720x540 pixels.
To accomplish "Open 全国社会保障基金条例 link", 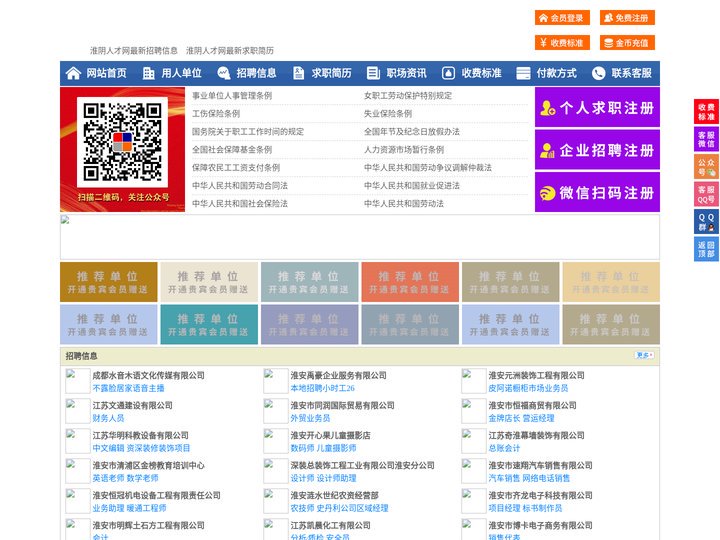I will tap(232, 149).
